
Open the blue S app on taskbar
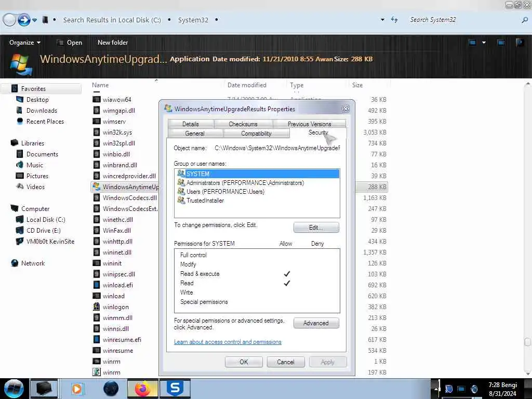[175, 389]
